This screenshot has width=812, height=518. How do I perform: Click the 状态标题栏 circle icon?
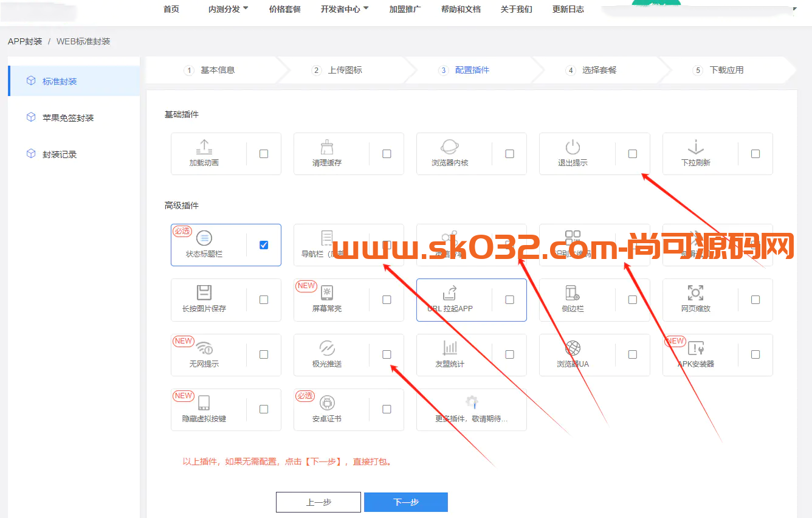click(x=204, y=238)
